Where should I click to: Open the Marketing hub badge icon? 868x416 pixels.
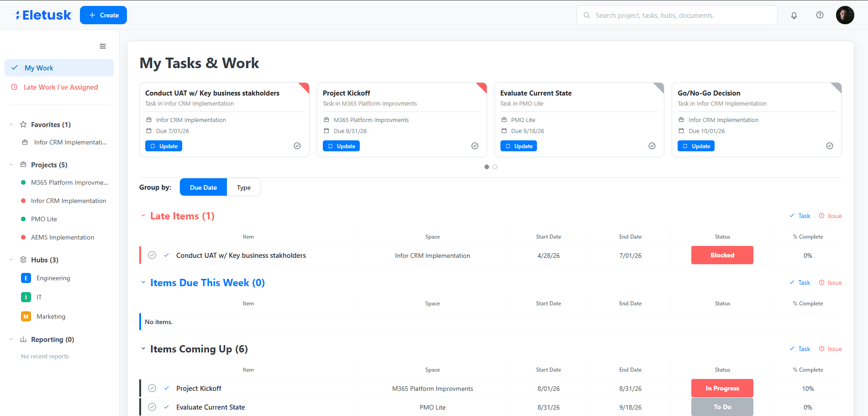(x=26, y=316)
